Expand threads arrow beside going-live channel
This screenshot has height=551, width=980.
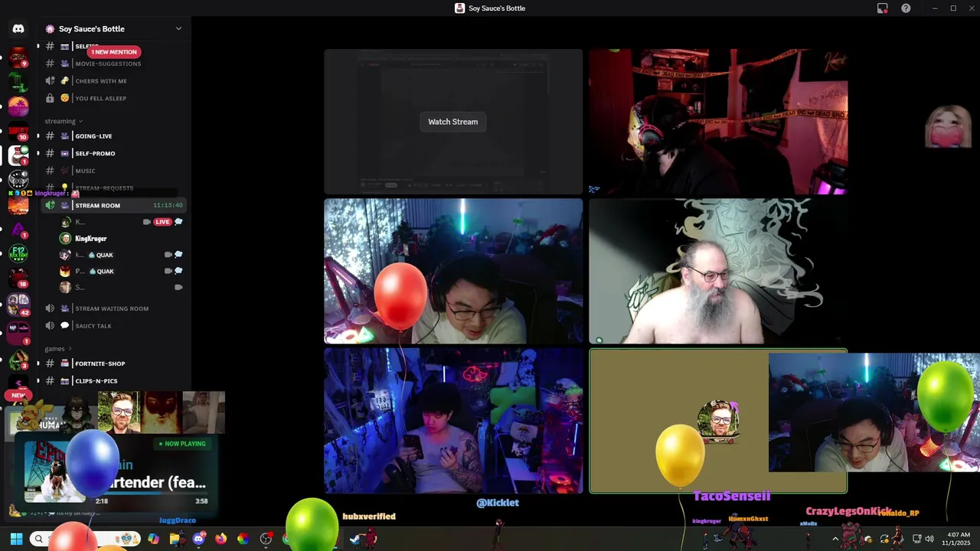(38, 136)
